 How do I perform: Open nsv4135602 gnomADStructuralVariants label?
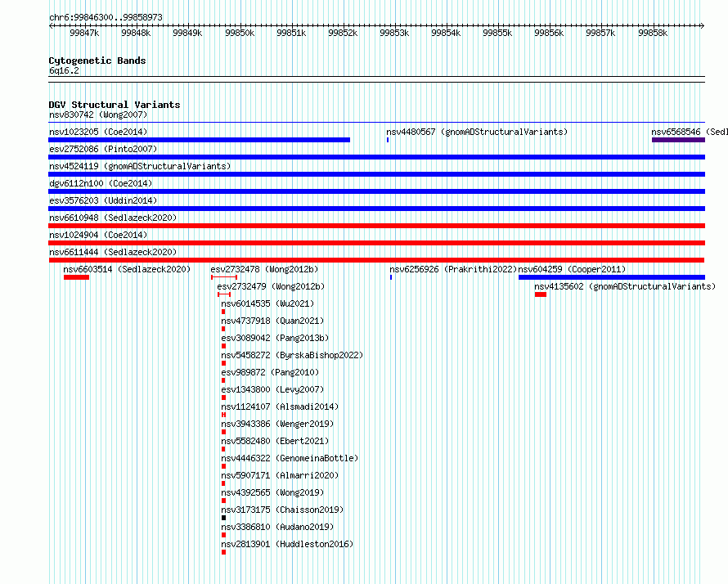point(625,286)
